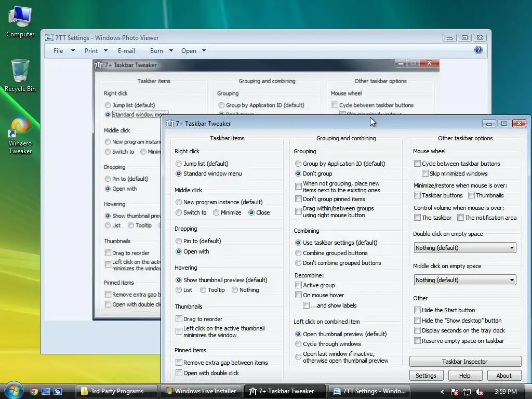532x399 pixels.
Task: Select Cycle through windows option
Action: (328, 344)
